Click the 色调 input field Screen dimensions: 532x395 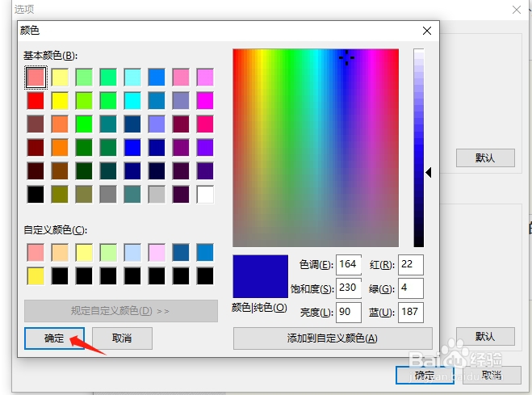pos(349,265)
